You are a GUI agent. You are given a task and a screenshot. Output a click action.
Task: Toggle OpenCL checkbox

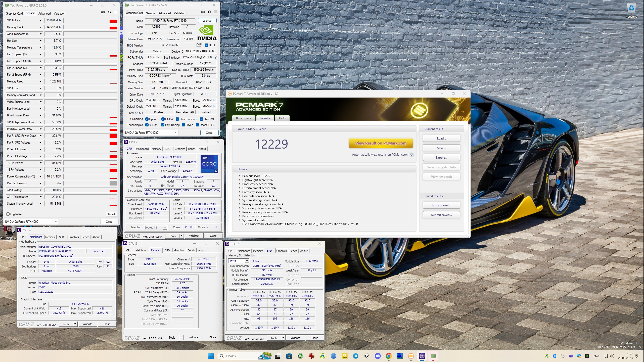tap(147, 119)
